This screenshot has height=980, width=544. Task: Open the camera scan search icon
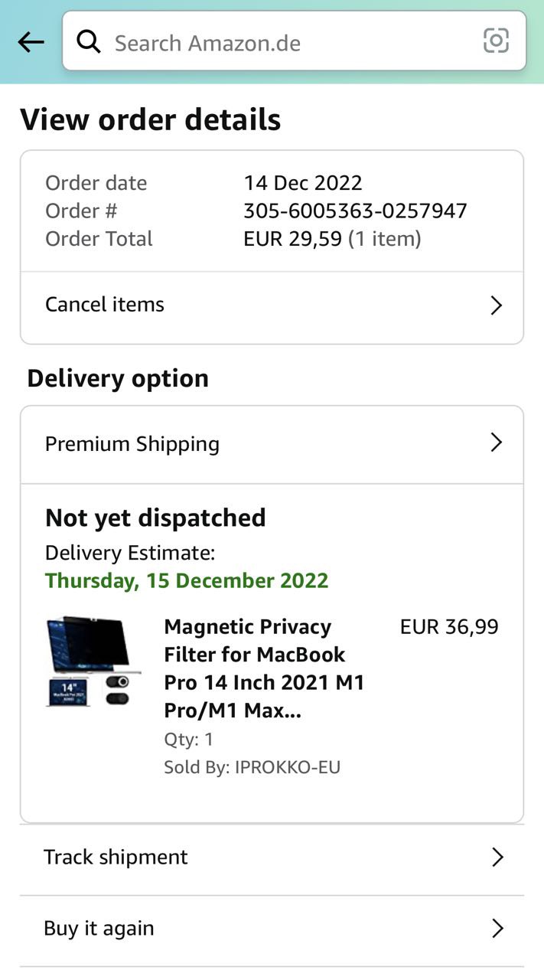(x=496, y=41)
